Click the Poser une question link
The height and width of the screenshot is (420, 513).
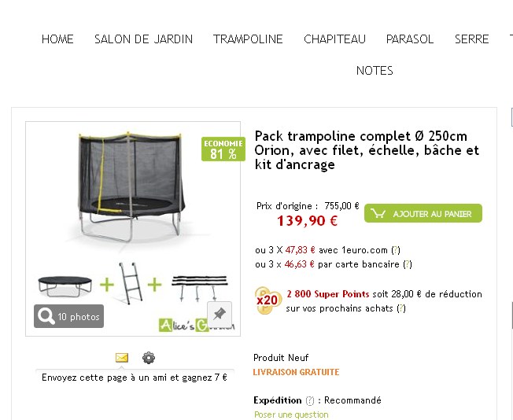tap(291, 414)
